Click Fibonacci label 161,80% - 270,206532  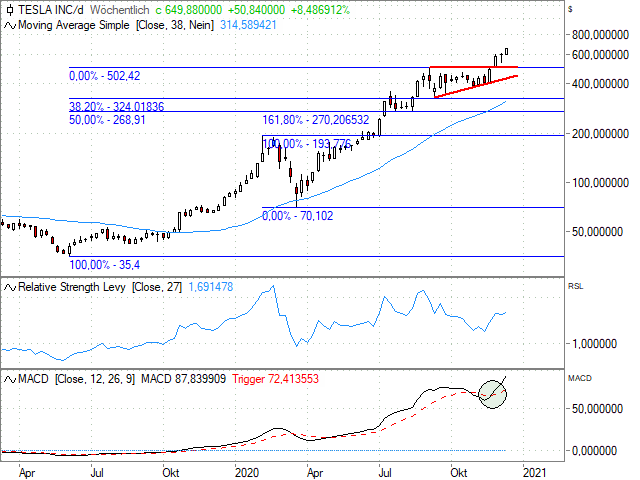click(316, 120)
